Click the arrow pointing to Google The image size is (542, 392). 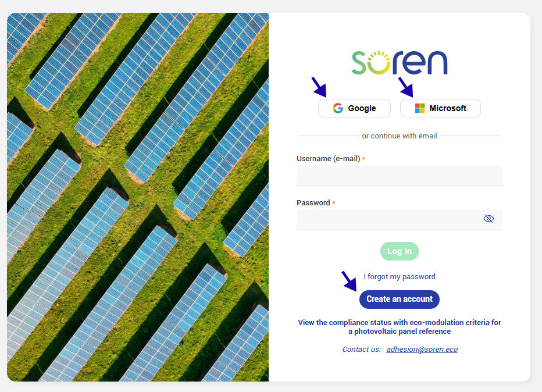click(x=319, y=87)
